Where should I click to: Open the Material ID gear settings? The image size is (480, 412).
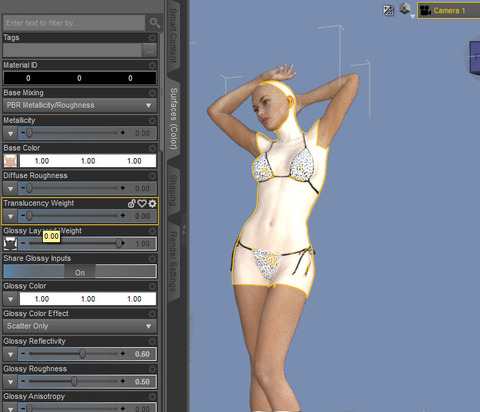pyautogui.click(x=152, y=65)
